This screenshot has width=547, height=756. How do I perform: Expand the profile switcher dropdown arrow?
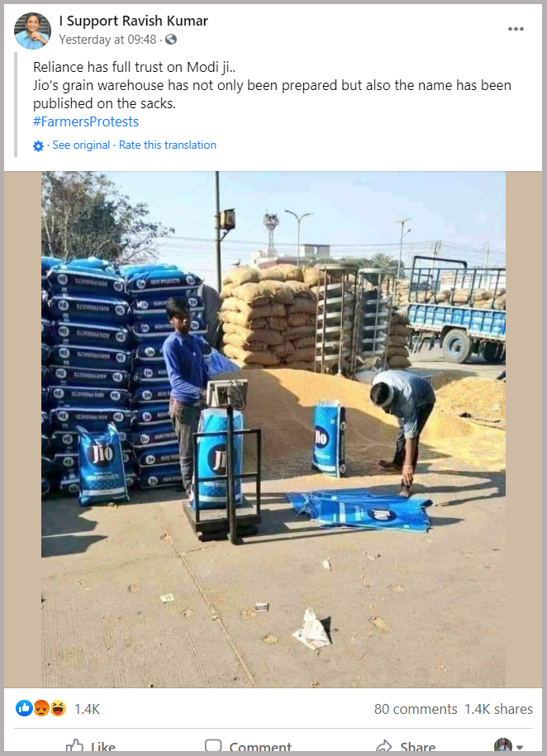tap(520, 747)
